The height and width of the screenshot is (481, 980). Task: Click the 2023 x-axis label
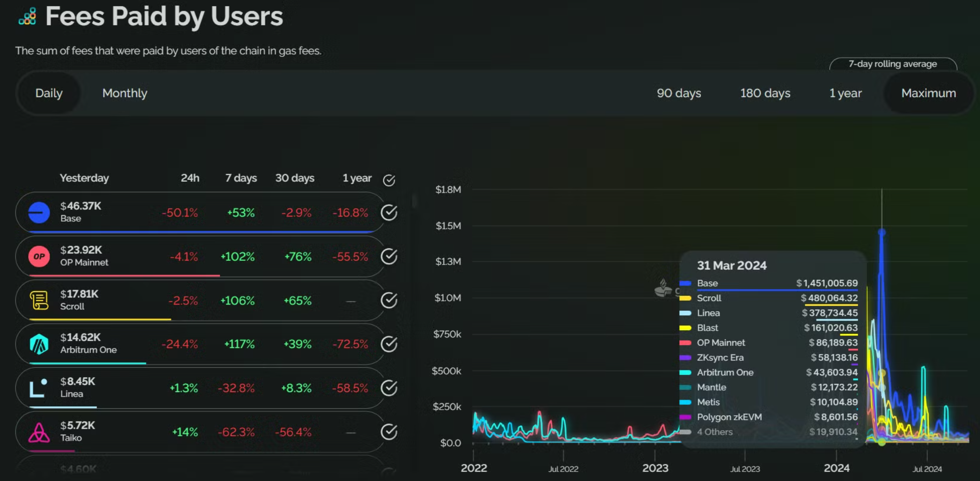[655, 468]
